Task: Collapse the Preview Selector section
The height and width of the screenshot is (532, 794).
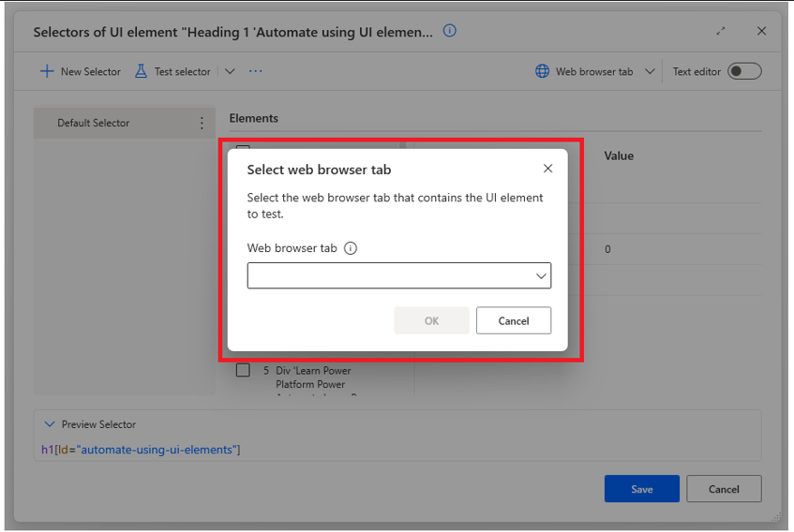Action: (x=49, y=424)
